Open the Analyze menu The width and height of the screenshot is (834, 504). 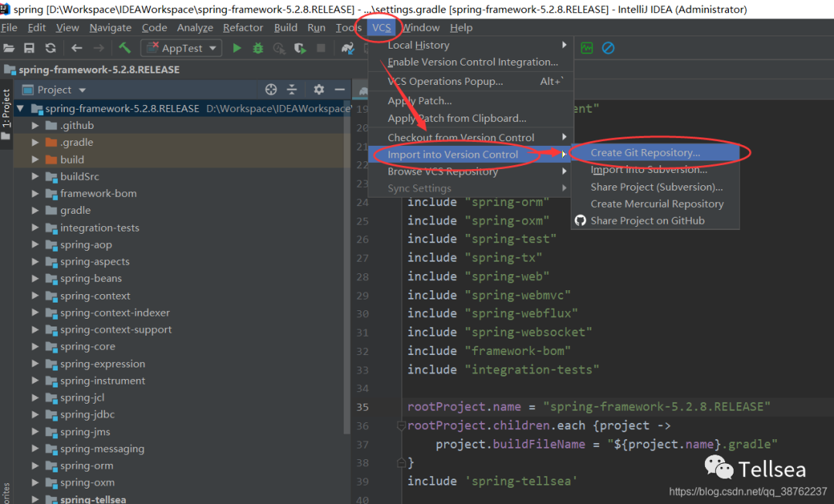[x=195, y=28]
